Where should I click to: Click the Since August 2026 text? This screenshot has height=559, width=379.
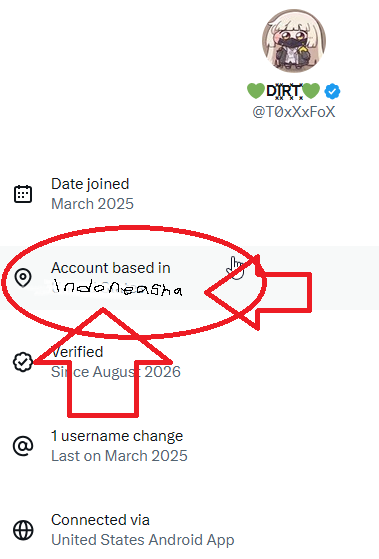coord(116,372)
